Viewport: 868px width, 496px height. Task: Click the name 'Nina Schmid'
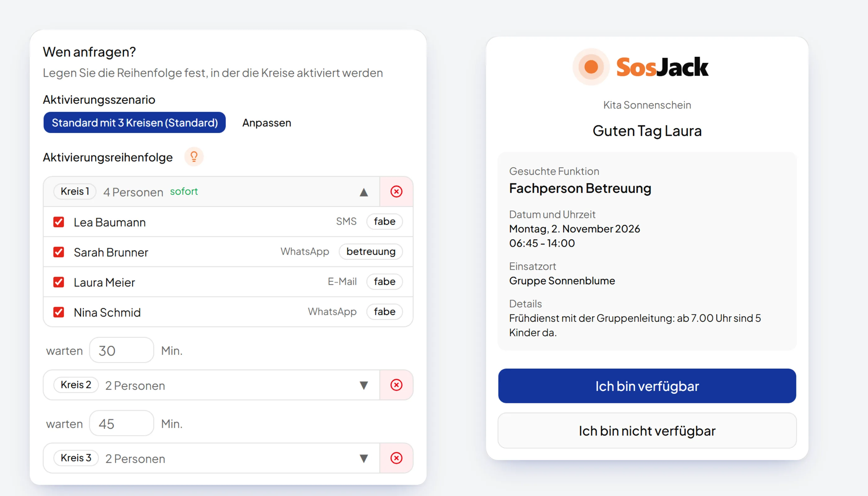[107, 312]
